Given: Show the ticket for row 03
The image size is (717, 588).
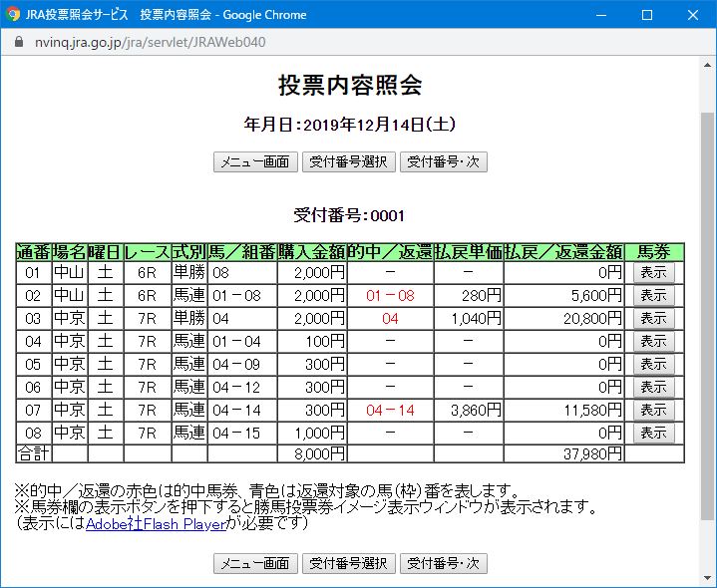Looking at the screenshot, I should click(653, 319).
